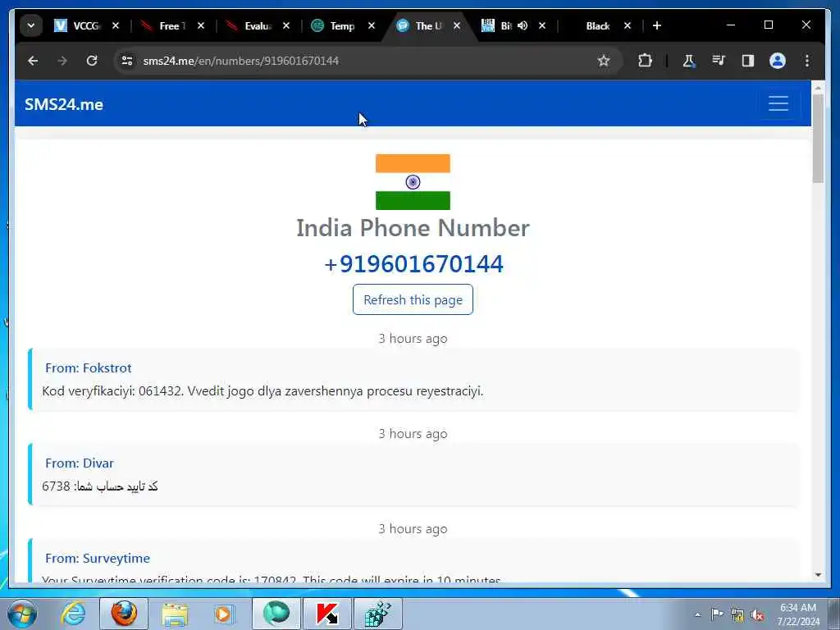This screenshot has height=630, width=840.
Task: Open Chrome's three-dot menu
Action: (807, 61)
